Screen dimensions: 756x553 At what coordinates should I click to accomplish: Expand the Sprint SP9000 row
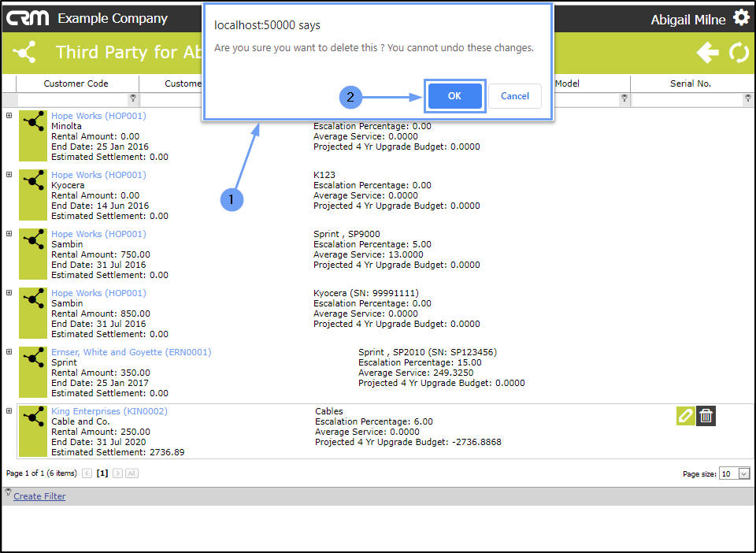pyautogui.click(x=9, y=233)
